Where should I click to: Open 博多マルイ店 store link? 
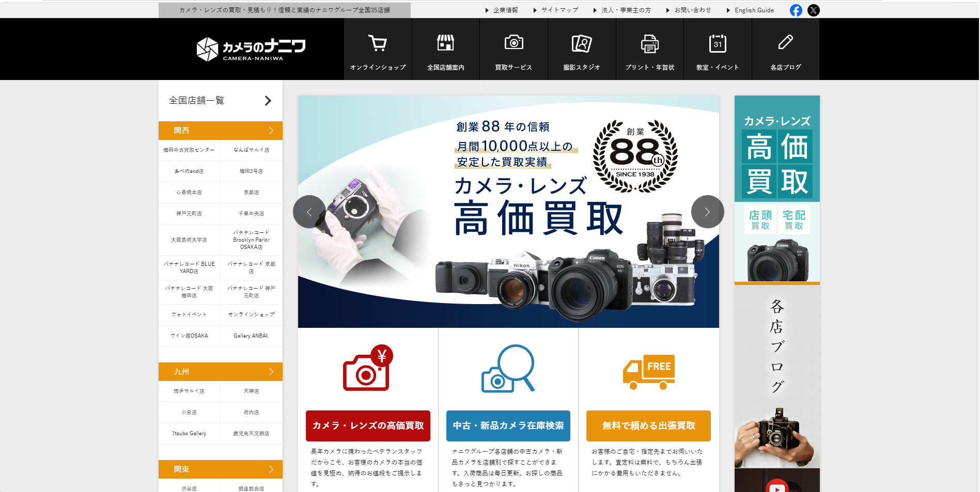tap(189, 391)
